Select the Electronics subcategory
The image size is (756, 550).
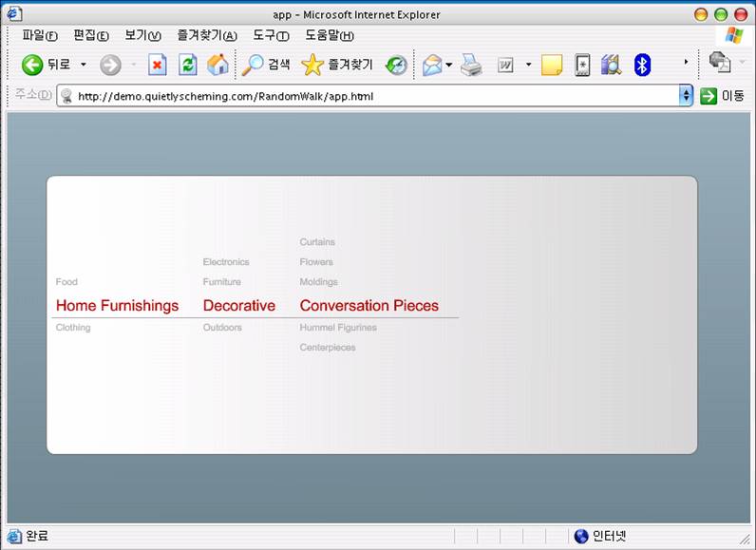226,262
